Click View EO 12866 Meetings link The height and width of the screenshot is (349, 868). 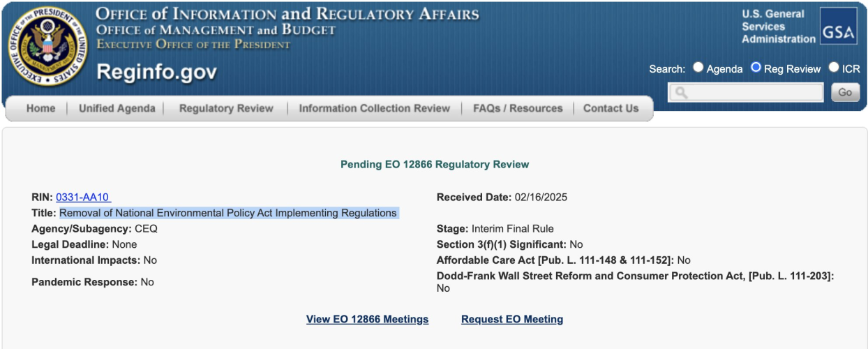click(x=367, y=320)
